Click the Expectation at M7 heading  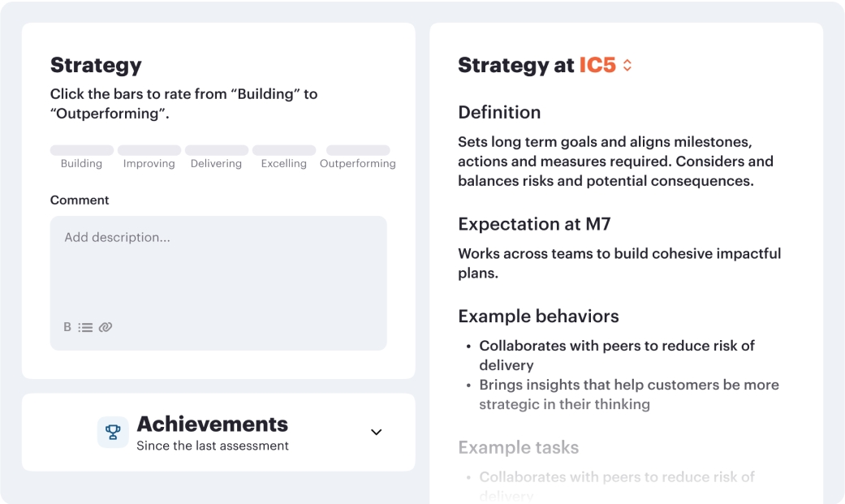pyautogui.click(x=536, y=224)
